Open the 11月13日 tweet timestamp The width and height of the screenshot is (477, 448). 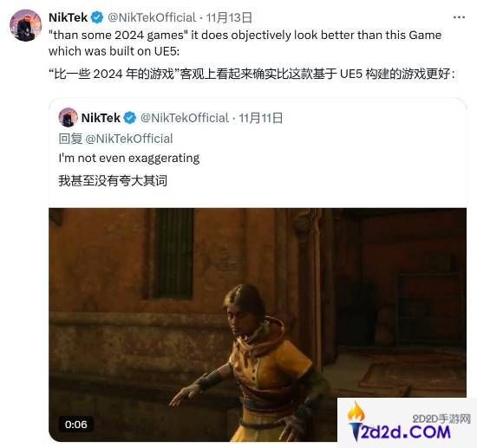click(229, 17)
